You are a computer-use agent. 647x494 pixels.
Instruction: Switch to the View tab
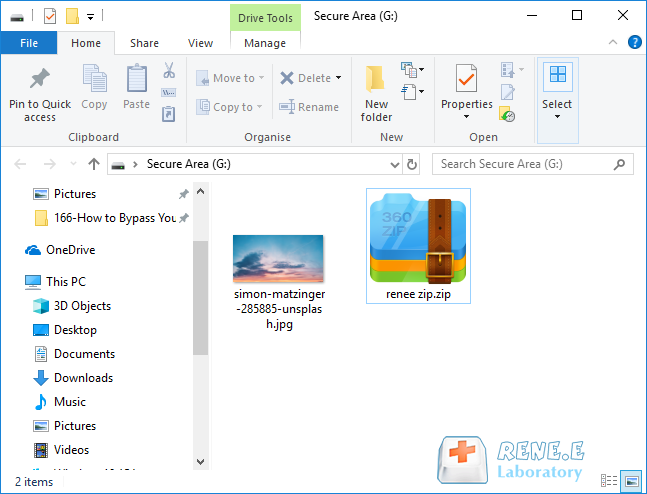200,43
